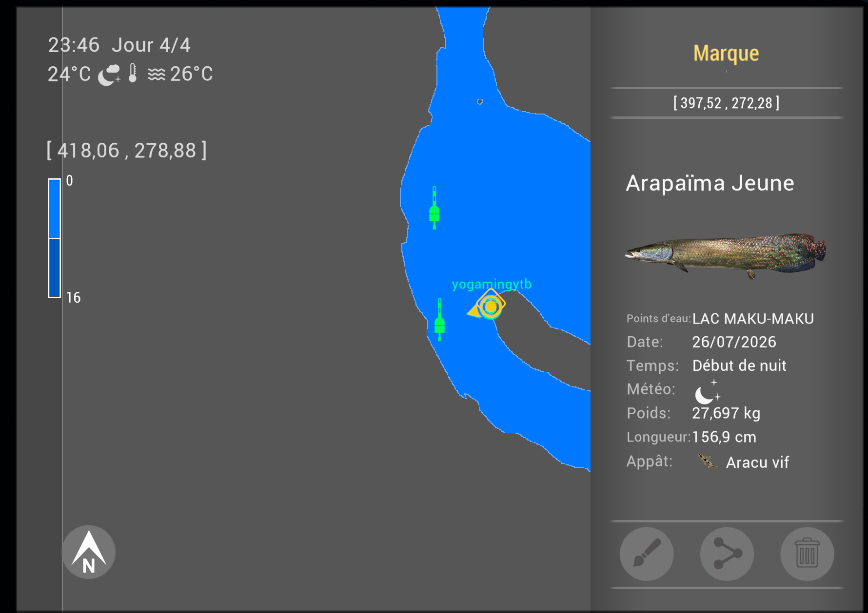The height and width of the screenshot is (613, 868).
Task: Click the north compass icon
Action: (x=88, y=552)
